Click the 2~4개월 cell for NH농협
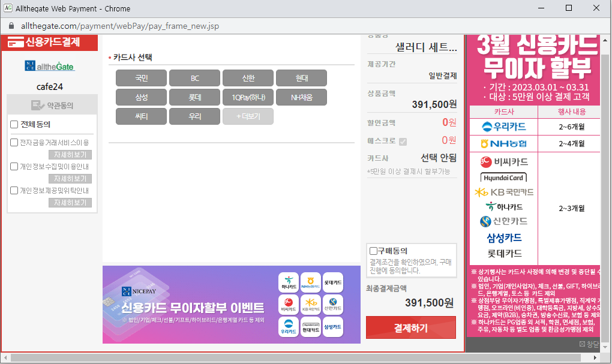This screenshot has width=612, height=364. (571, 143)
